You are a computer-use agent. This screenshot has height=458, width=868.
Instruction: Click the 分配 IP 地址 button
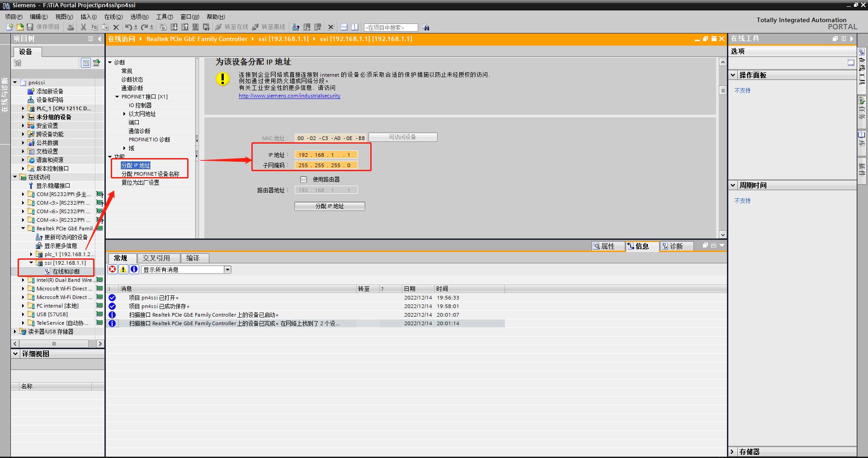pyautogui.click(x=330, y=206)
